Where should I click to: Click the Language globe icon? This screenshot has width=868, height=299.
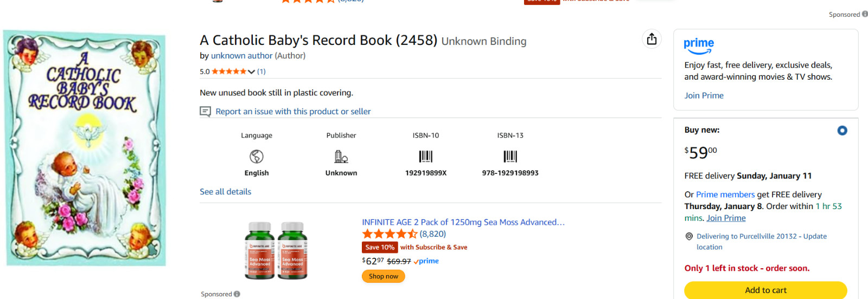(257, 157)
